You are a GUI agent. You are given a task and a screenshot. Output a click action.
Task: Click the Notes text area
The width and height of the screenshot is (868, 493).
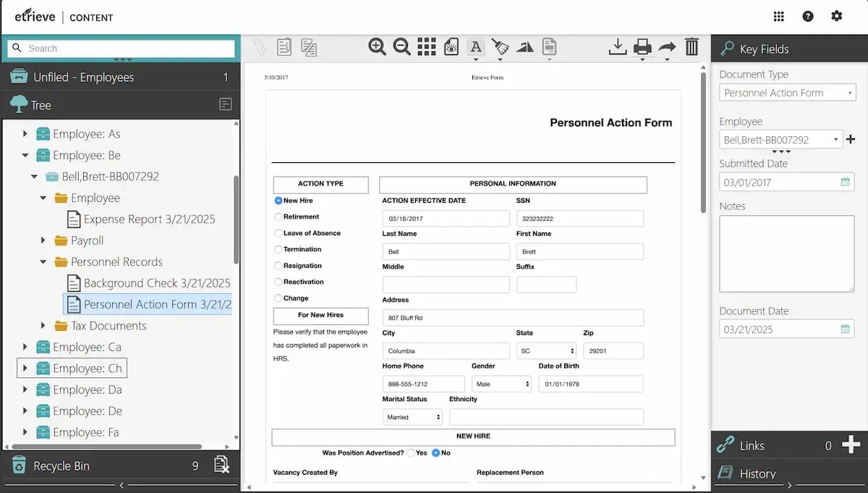point(787,253)
